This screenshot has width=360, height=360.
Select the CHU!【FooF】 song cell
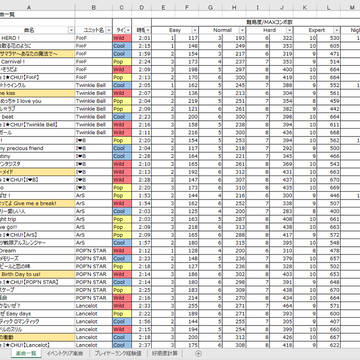coord(37,77)
